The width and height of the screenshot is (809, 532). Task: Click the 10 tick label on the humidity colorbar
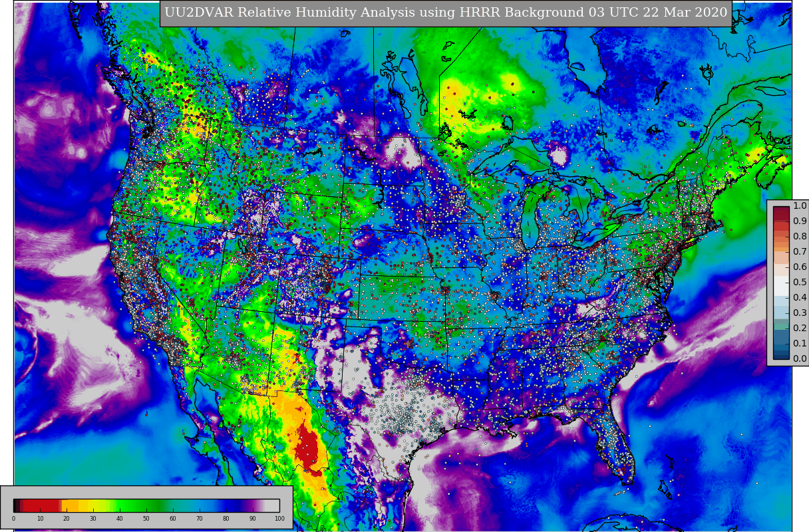[40, 519]
